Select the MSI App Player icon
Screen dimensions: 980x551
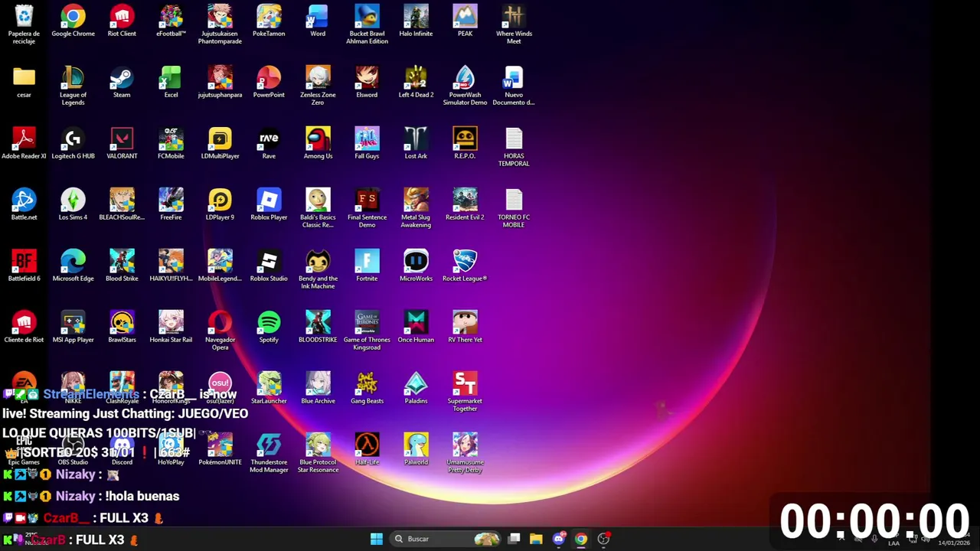click(x=73, y=327)
